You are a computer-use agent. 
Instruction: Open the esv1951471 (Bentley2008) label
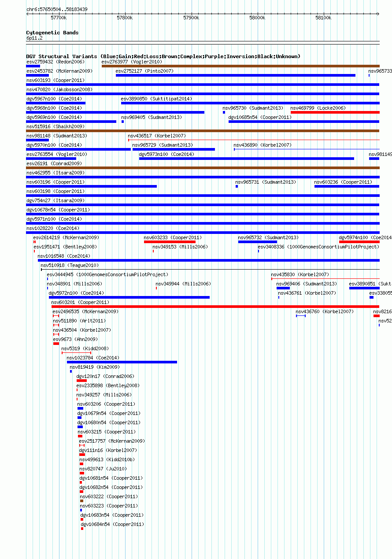[65, 247]
